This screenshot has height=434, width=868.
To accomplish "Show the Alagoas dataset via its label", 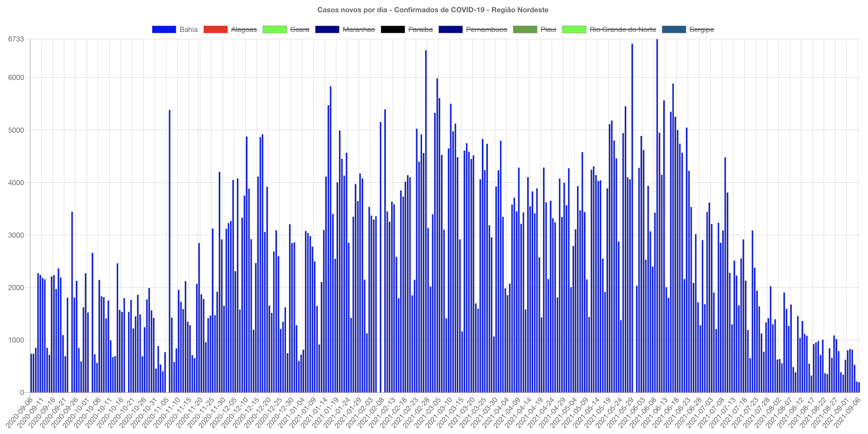I will [x=244, y=30].
